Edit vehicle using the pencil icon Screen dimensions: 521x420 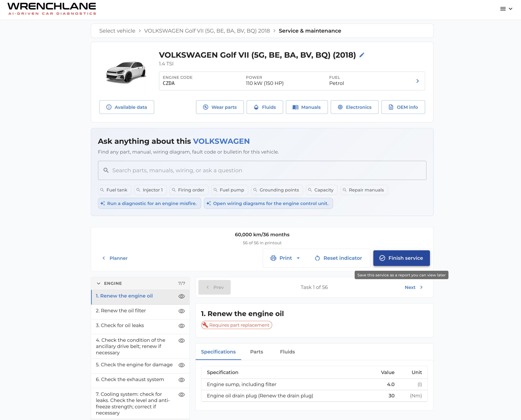(362, 55)
